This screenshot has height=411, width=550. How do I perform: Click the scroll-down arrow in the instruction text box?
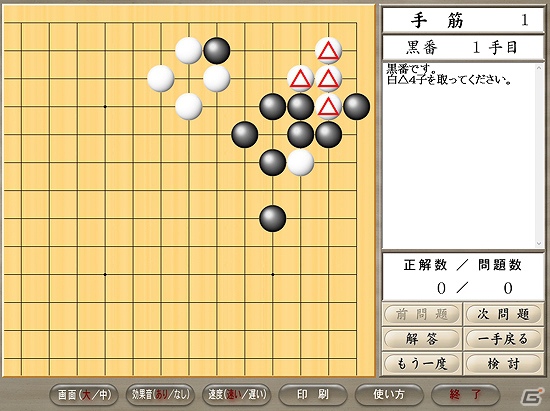pos(539,244)
